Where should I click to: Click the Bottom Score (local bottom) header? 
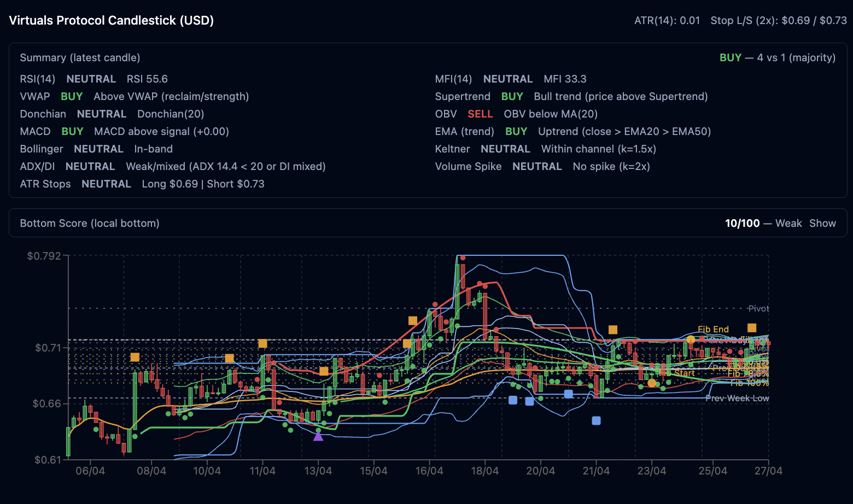click(90, 223)
